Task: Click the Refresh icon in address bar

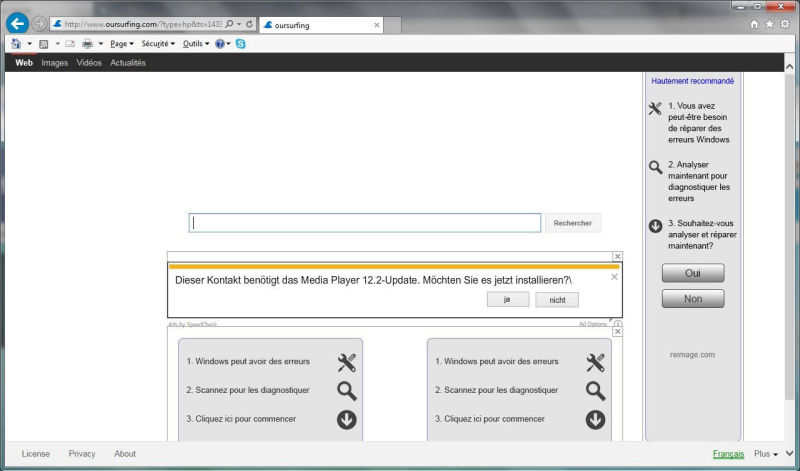Action: (x=249, y=24)
